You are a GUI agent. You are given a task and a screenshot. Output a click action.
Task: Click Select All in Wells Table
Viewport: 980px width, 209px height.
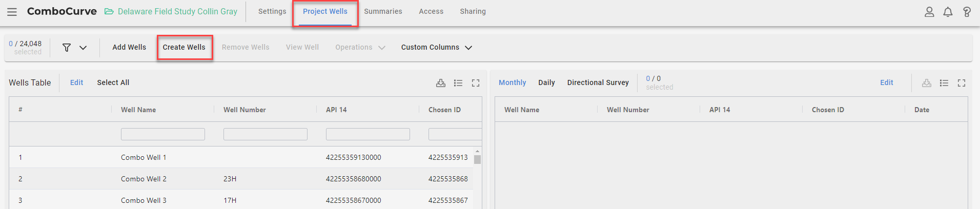point(113,82)
